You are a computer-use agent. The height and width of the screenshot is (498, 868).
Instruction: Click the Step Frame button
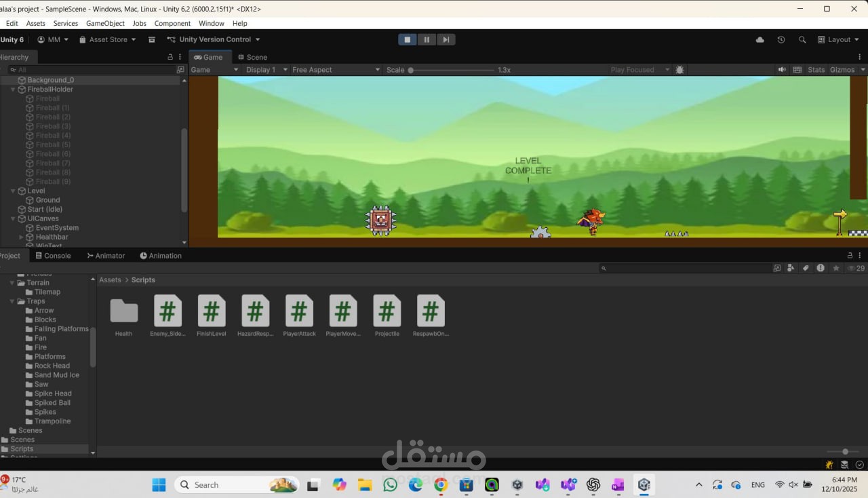point(446,39)
